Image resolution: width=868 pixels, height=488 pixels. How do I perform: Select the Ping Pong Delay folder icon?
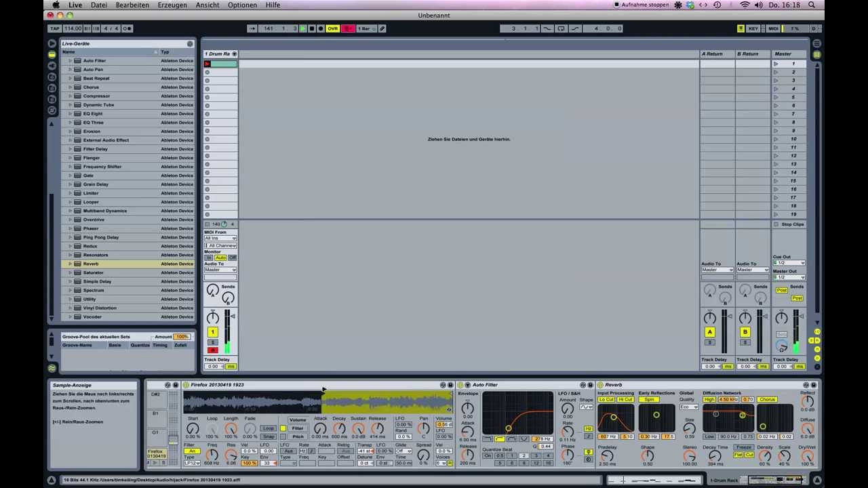pos(78,237)
